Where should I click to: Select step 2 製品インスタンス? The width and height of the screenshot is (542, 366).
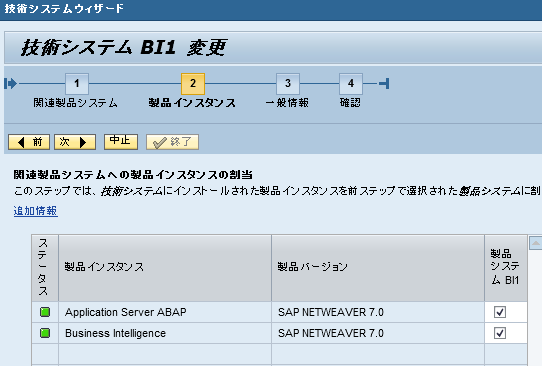[x=193, y=84]
